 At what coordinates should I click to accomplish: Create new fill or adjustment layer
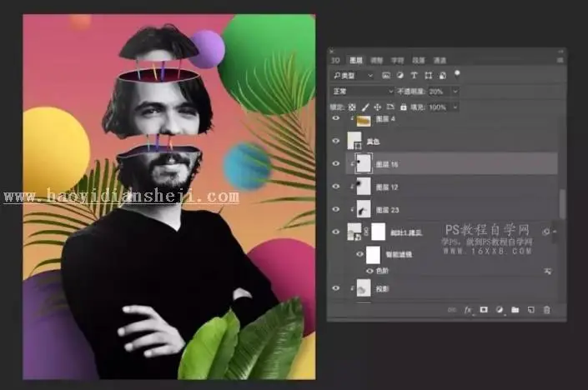click(499, 310)
